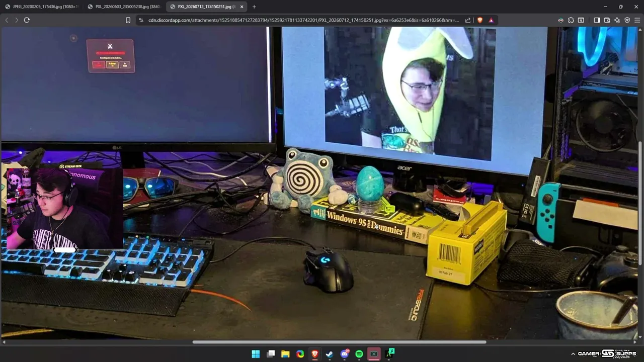Open the Extensions puzzle-piece menu
This screenshot has height=362, width=644.
(x=571, y=20)
